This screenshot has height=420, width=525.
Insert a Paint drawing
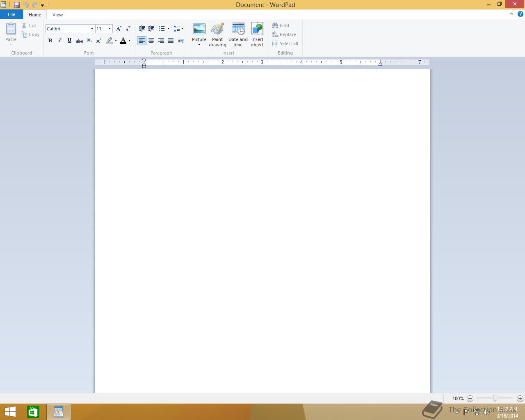(x=217, y=35)
